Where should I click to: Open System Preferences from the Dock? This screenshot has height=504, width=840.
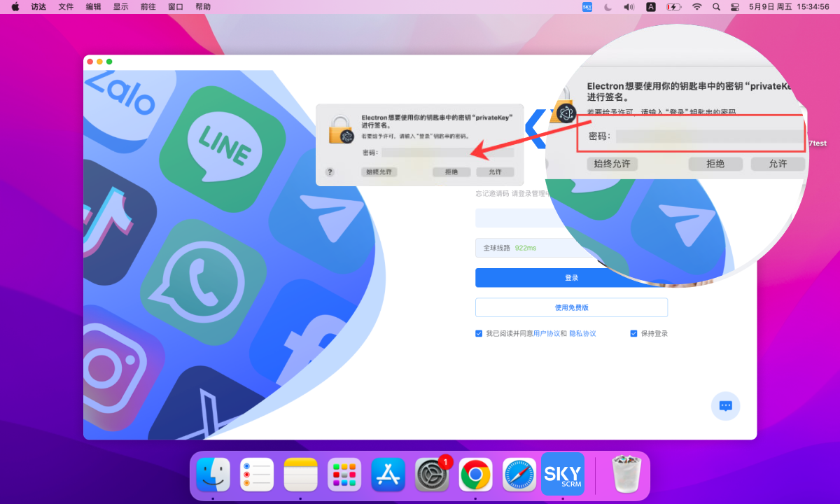(433, 476)
